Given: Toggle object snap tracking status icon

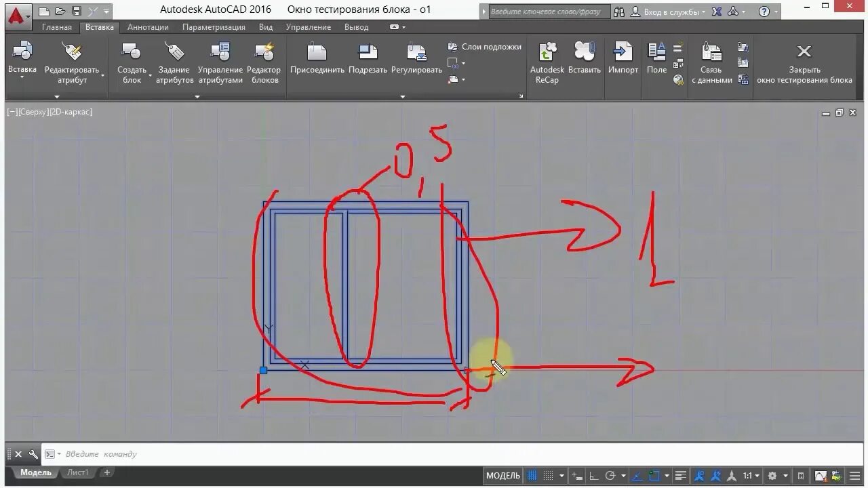Looking at the screenshot, I should click(x=638, y=476).
